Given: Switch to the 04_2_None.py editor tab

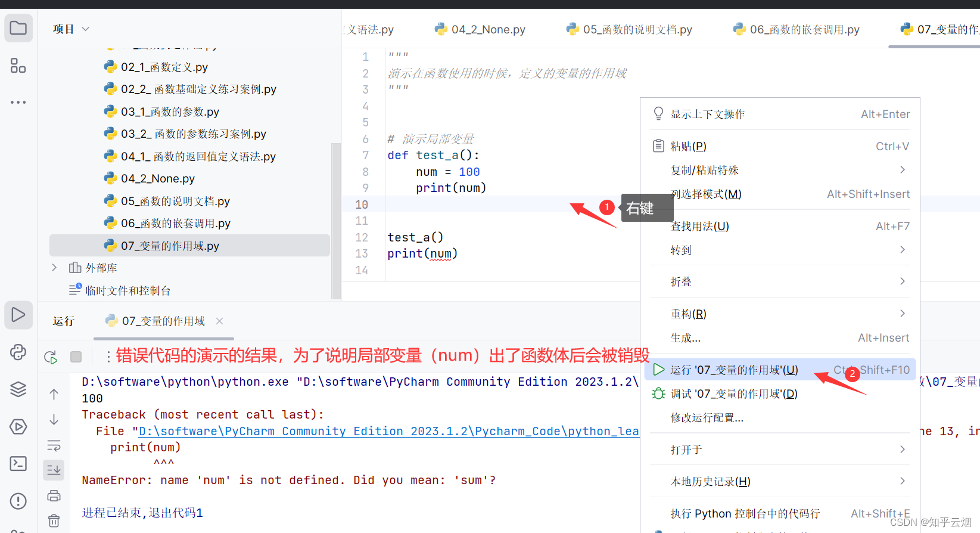Looking at the screenshot, I should click(480, 29).
